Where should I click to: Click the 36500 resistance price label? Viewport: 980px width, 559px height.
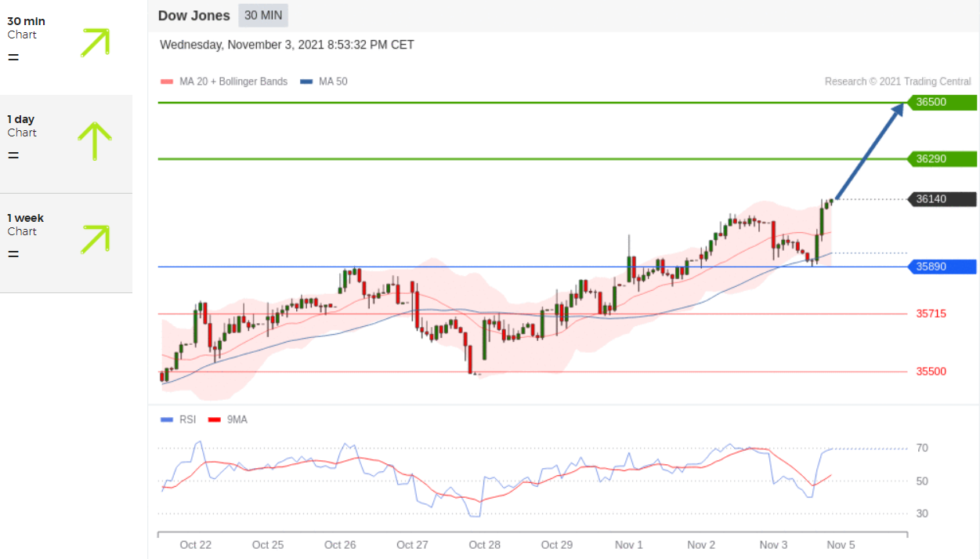[x=941, y=102]
